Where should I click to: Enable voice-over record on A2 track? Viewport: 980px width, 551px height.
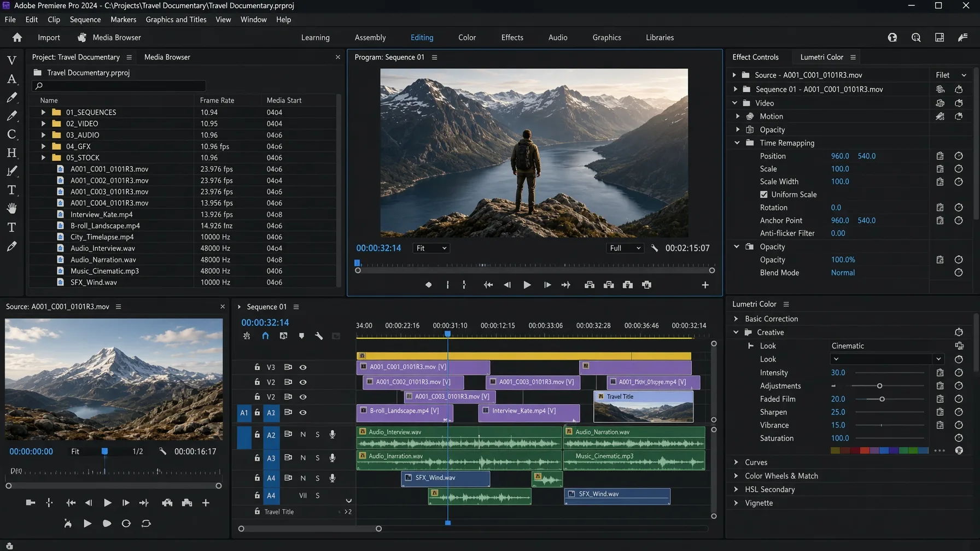tap(332, 435)
